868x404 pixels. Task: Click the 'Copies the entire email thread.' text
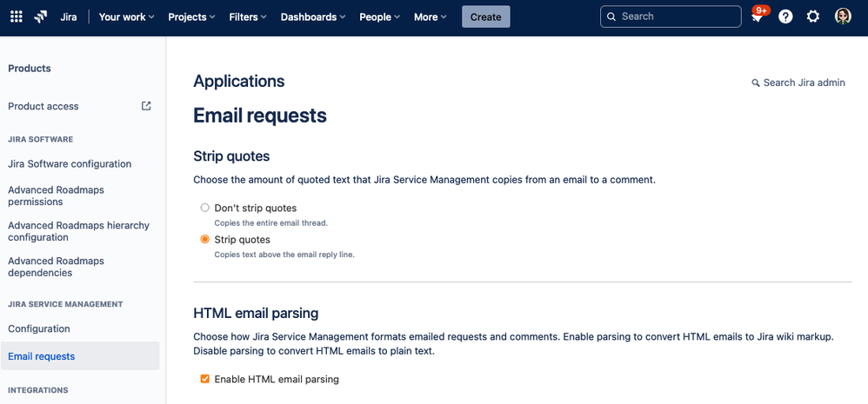[x=270, y=223]
